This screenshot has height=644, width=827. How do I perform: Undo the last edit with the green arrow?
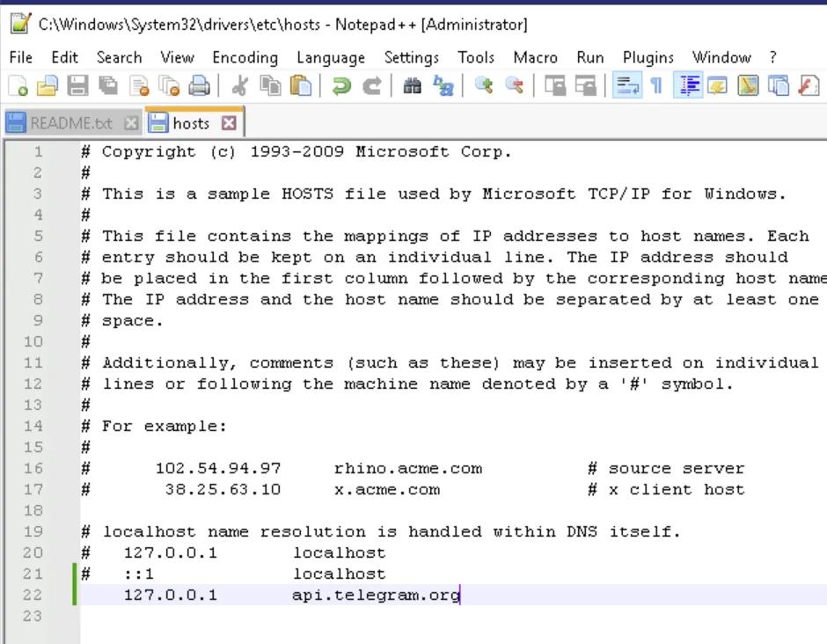pyautogui.click(x=341, y=85)
